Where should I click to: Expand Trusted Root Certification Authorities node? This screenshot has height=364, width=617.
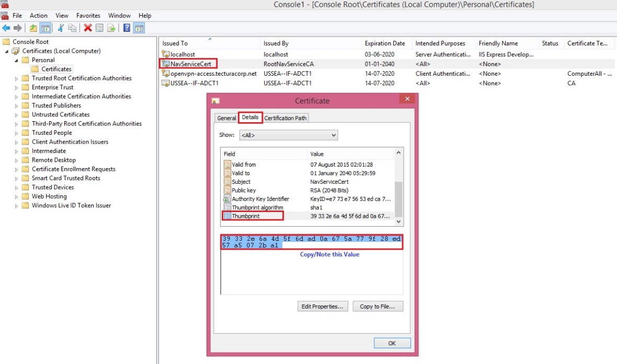[16, 78]
